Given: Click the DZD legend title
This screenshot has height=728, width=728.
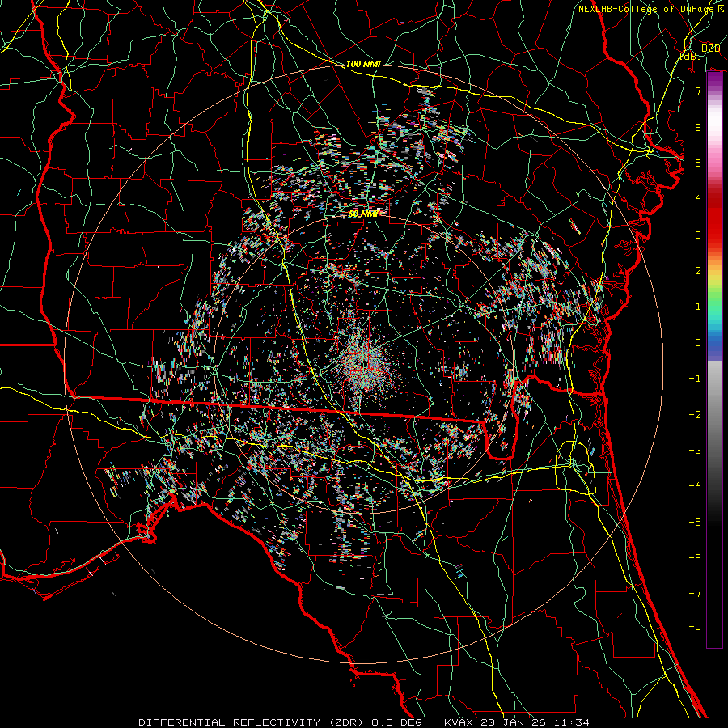Looking at the screenshot, I should click(x=710, y=49).
